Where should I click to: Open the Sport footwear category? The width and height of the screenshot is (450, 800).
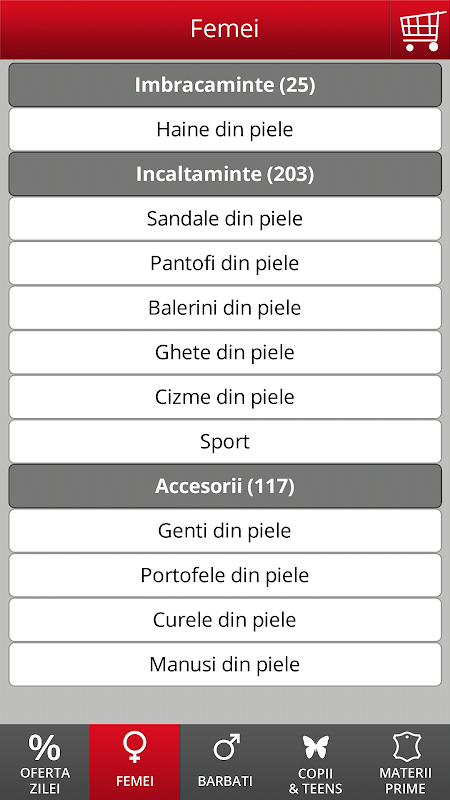[225, 442]
